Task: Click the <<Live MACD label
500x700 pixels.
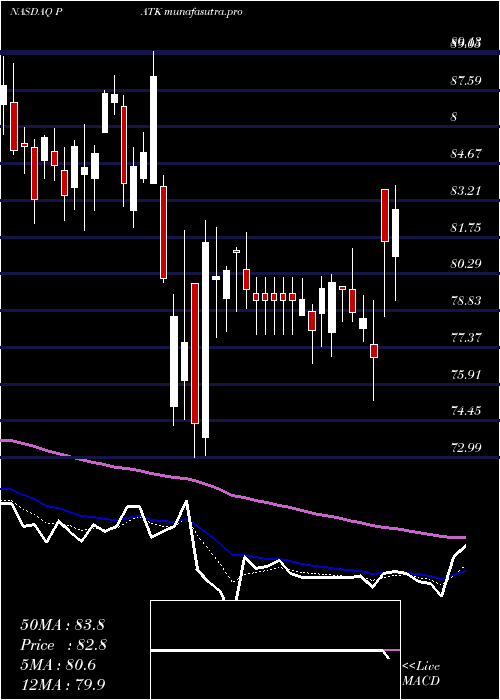Action: point(421,674)
